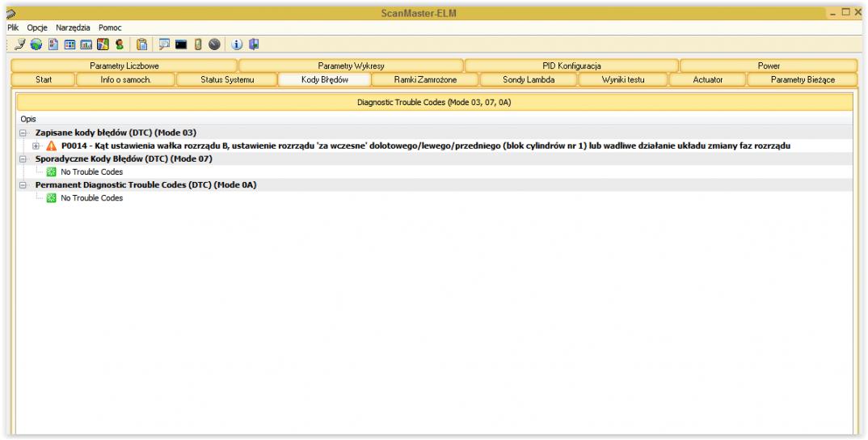Close the ScanMaster-ELM window
Image resolution: width=868 pixels, height=440 pixels.
tap(857, 12)
